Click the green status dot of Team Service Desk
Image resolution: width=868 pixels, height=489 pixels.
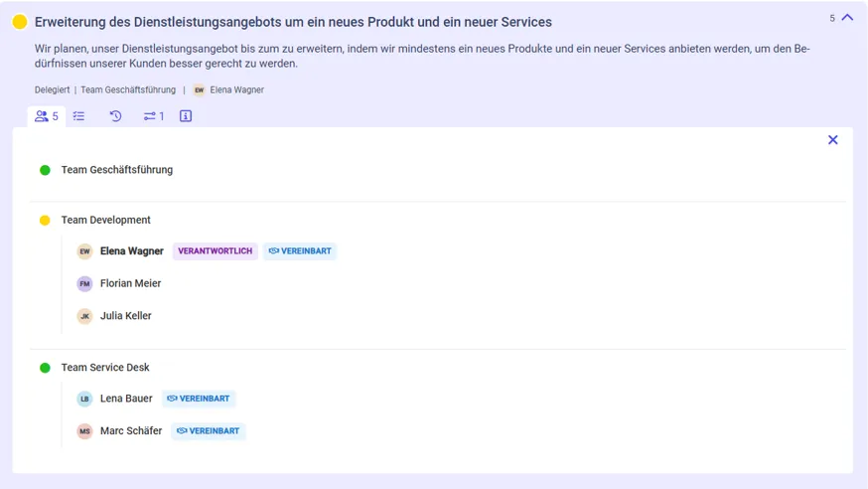click(x=46, y=368)
